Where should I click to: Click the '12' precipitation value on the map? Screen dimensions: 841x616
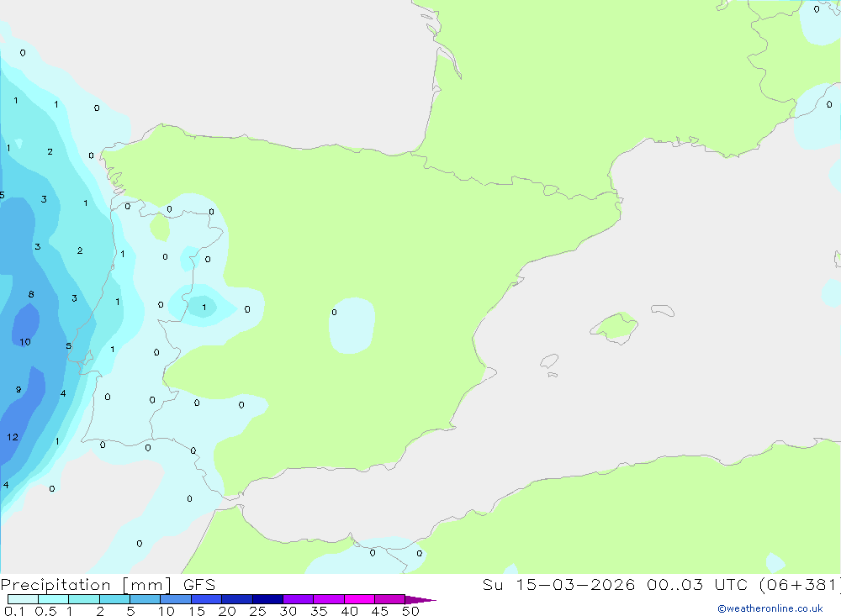click(x=13, y=438)
